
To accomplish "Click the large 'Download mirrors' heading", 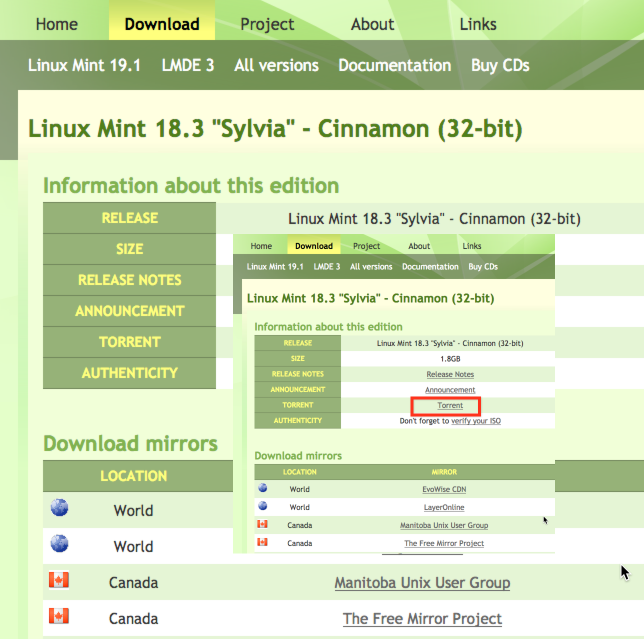I will click(x=131, y=444).
